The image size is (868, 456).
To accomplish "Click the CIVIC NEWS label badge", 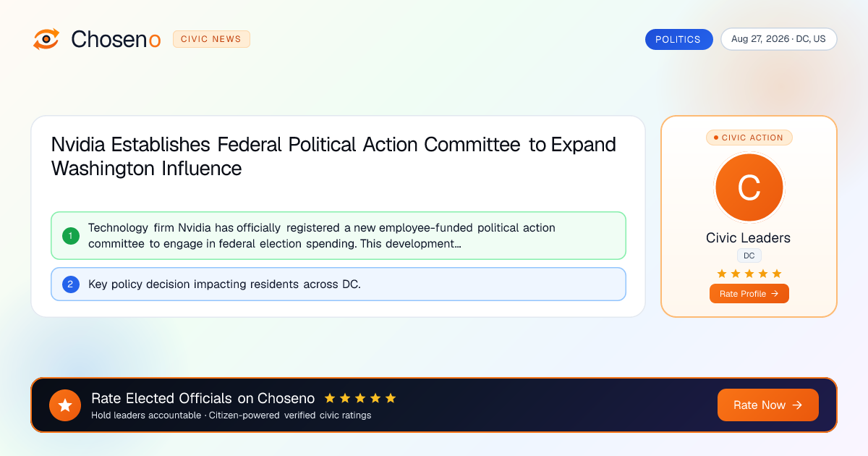I will click(x=211, y=39).
